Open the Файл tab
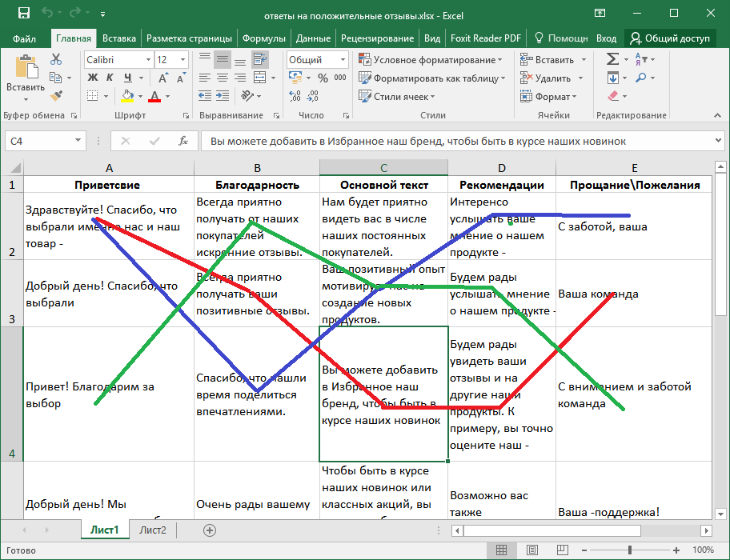 click(x=24, y=38)
